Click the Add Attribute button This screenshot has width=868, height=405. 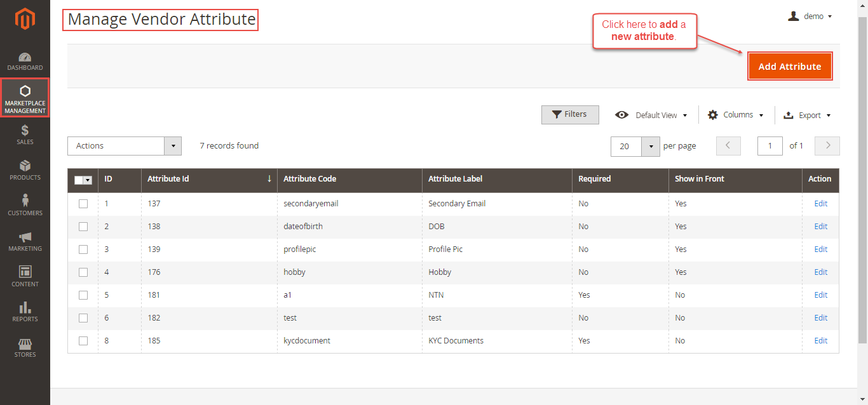point(789,67)
